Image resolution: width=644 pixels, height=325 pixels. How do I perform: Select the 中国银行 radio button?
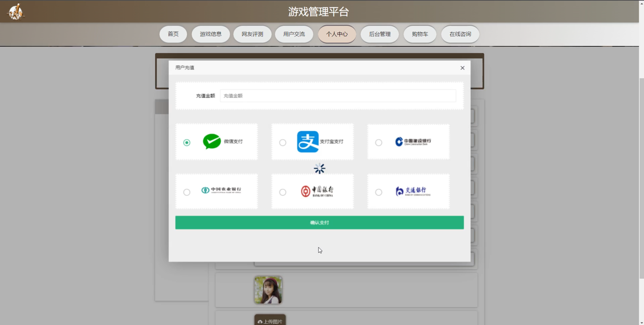click(x=283, y=192)
